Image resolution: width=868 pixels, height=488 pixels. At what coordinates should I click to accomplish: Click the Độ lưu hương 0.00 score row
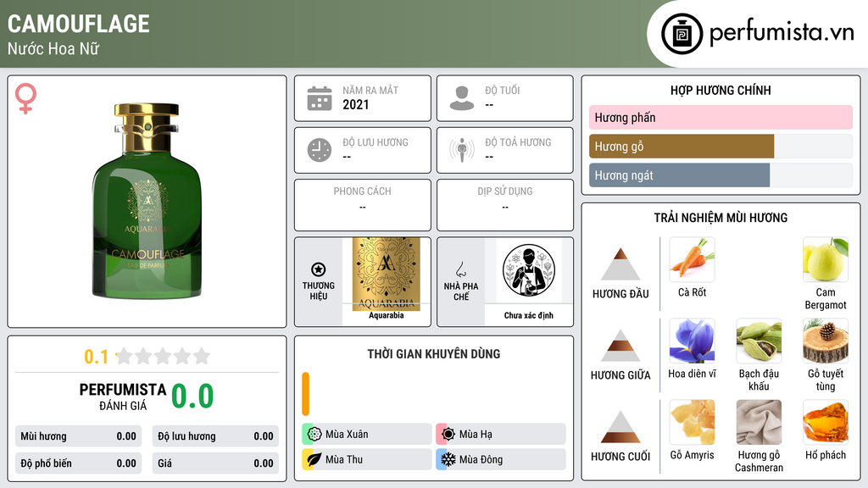[x=215, y=436]
